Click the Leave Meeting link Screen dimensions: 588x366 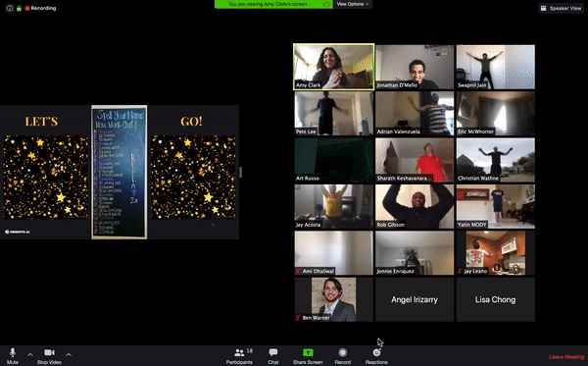click(x=566, y=357)
